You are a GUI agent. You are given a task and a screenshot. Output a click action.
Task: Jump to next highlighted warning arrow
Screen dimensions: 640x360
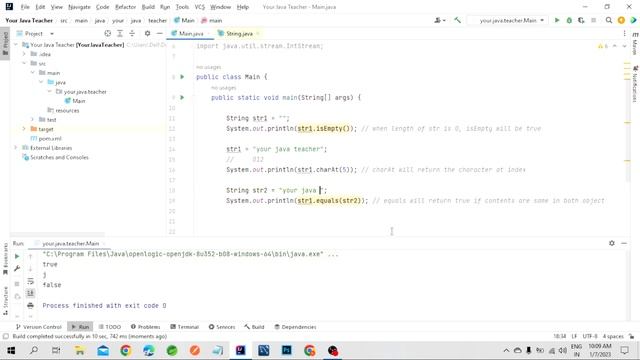tap(624, 46)
